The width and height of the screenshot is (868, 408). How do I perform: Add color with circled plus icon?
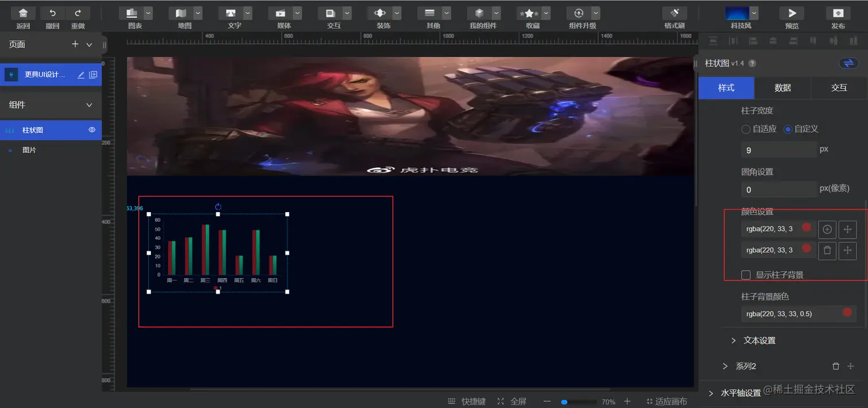click(827, 229)
